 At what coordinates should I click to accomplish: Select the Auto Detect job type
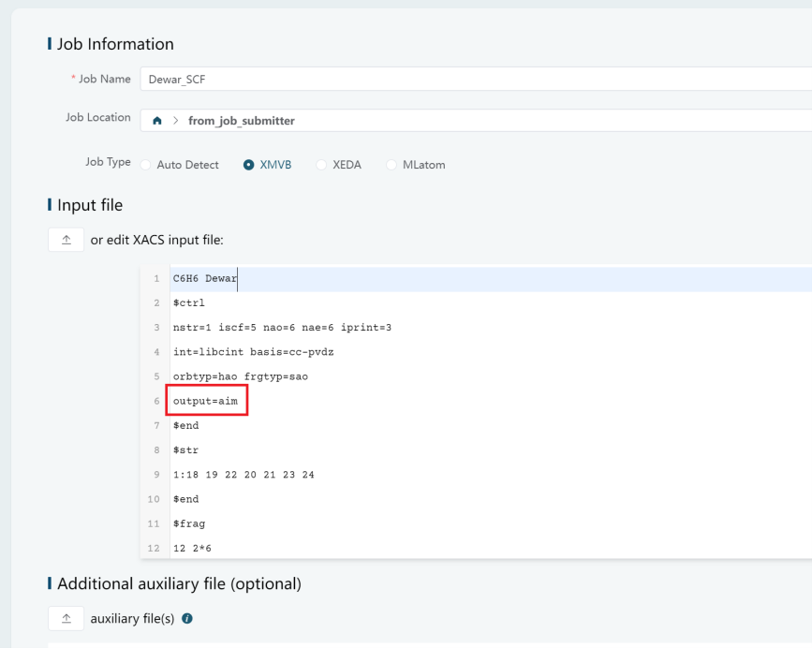(x=145, y=165)
